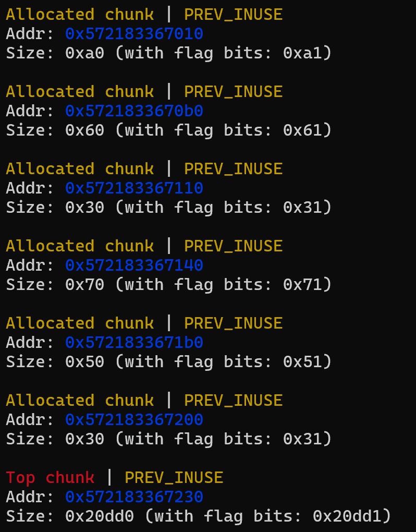This screenshot has width=416, height=532.
Task: Select the size value 0x60
Action: click(84, 130)
